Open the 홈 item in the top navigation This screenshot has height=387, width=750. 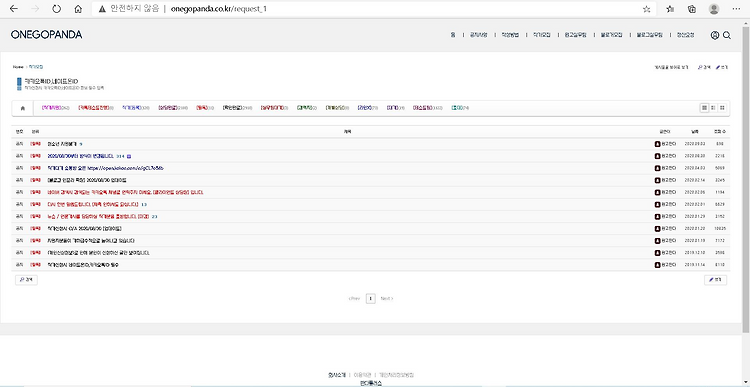click(452, 35)
